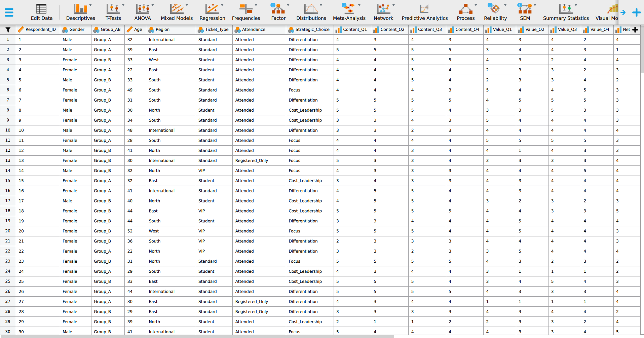This screenshot has width=644, height=338.
Task: Open the main hamburger menu
Action: (x=9, y=12)
